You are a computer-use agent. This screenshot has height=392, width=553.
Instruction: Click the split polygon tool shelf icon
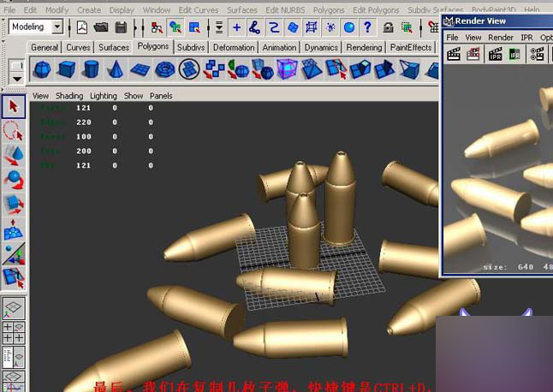[336, 69]
